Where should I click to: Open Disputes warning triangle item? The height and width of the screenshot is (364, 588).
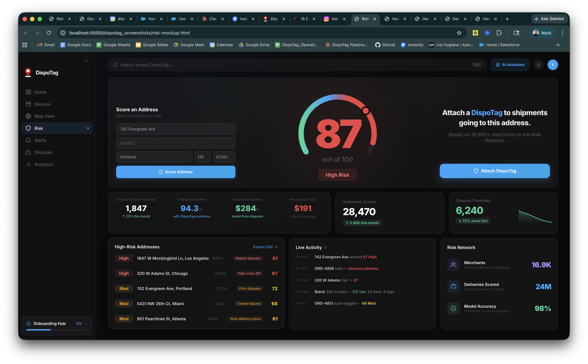(x=43, y=152)
